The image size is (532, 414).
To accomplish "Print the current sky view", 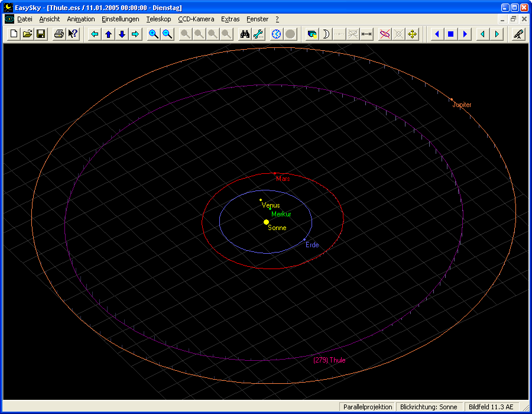I will [x=59, y=34].
